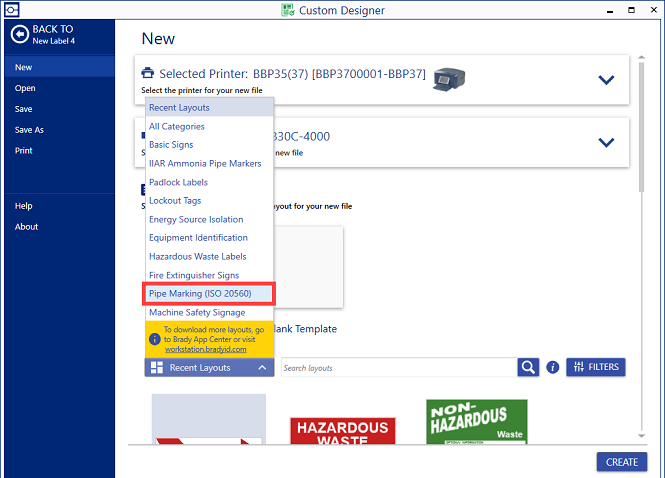Screen dimensions: 665x478
Task: Click the info icon next to search
Action: (x=552, y=367)
